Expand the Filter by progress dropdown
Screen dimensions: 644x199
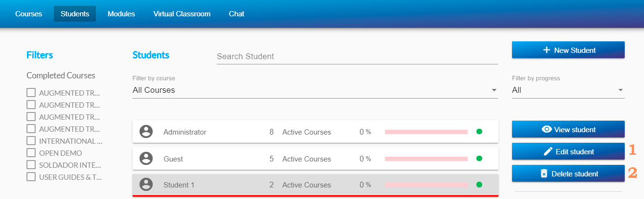pyautogui.click(x=568, y=90)
